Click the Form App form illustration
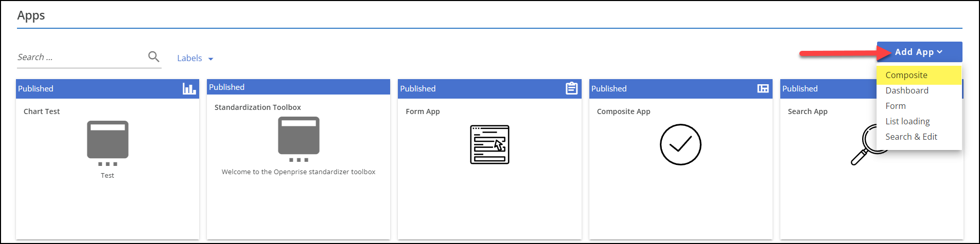 click(489, 144)
